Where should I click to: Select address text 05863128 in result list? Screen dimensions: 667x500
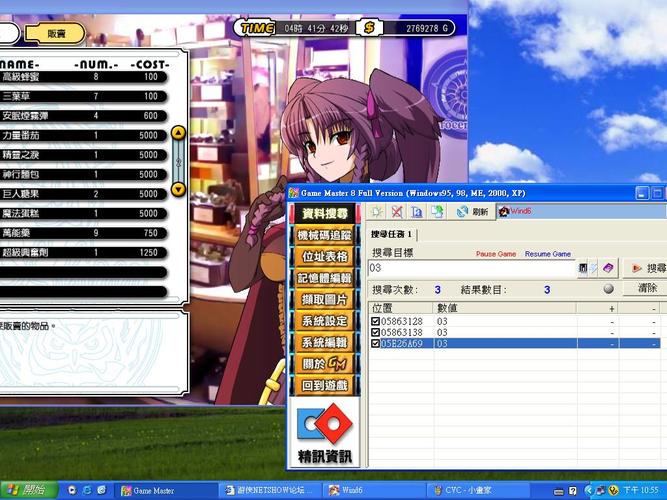click(x=402, y=321)
